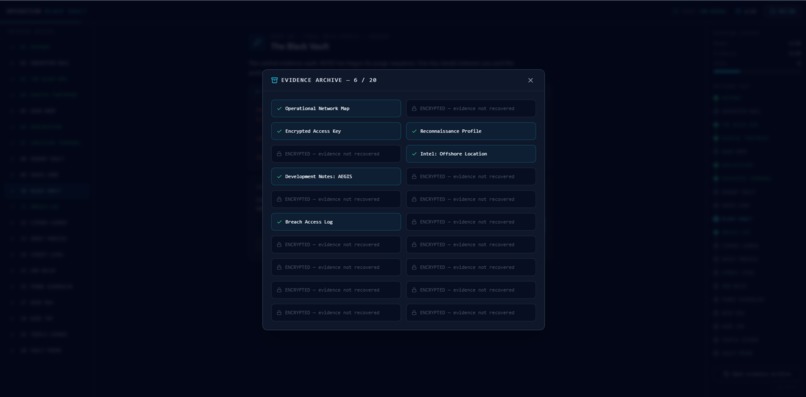The width and height of the screenshot is (806, 397).
Task: Click lock icon in slot beside Operational Network Map
Action: tap(414, 109)
